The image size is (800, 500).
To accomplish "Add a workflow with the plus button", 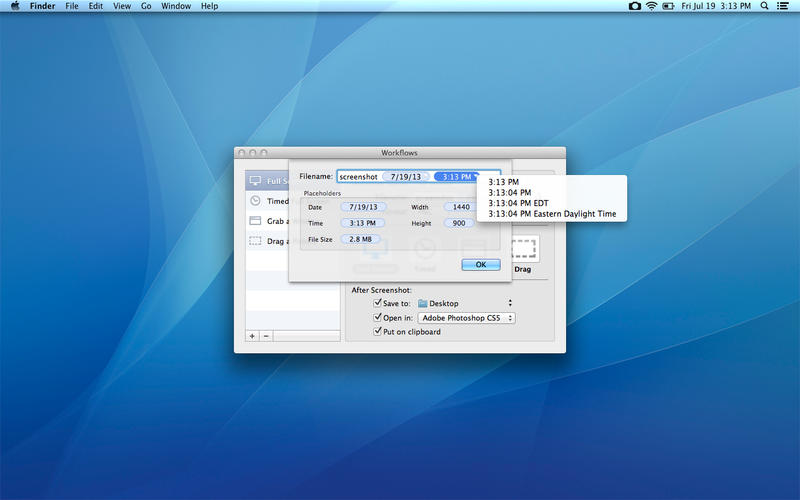I will (x=252, y=336).
